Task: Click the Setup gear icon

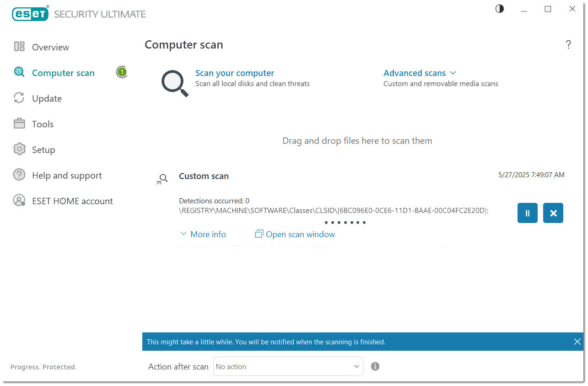Action: pyautogui.click(x=19, y=149)
